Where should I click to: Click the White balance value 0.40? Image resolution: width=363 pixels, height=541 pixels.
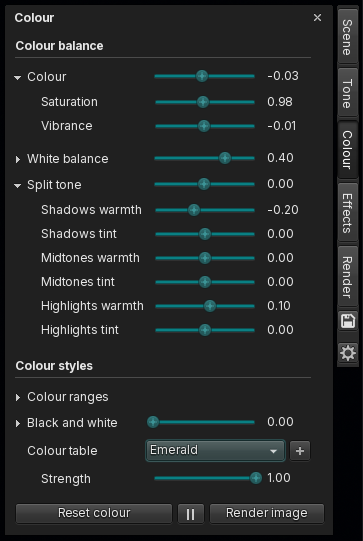280,158
